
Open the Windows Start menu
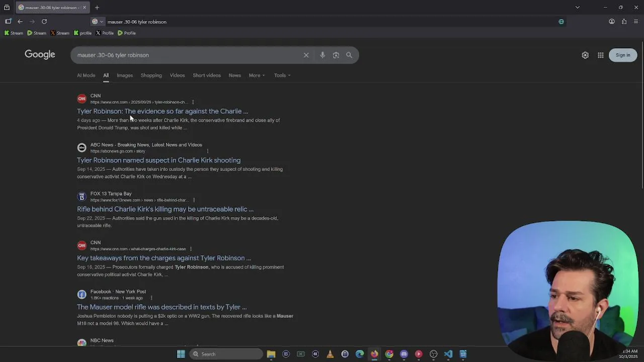click(181, 354)
